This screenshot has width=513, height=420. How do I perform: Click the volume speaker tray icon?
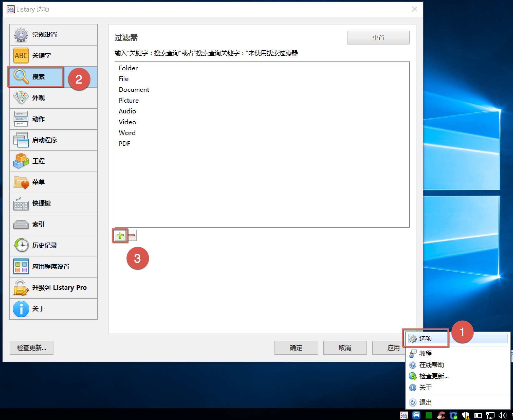(502, 415)
